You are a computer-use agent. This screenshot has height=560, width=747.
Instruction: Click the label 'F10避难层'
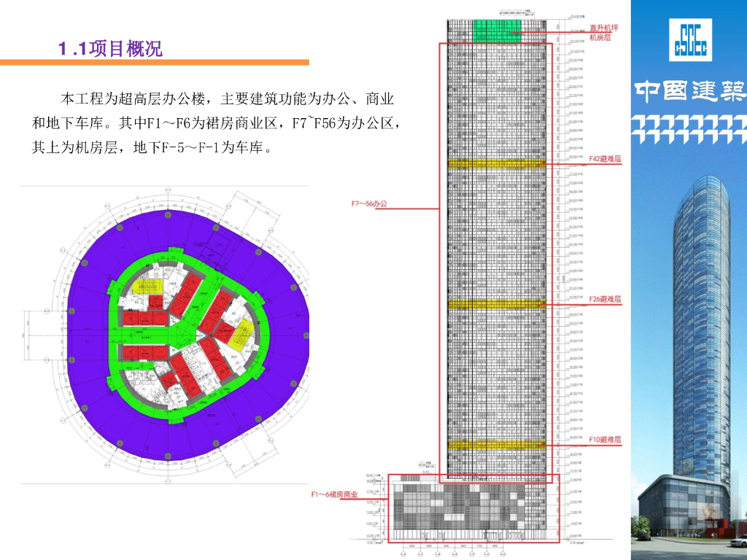click(605, 440)
